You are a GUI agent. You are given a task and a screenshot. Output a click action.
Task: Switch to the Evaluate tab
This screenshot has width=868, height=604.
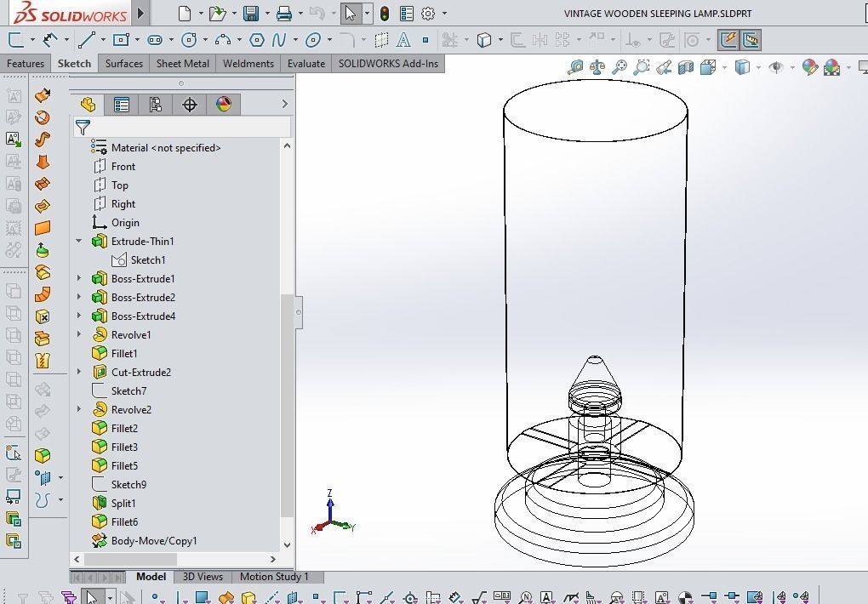[x=306, y=64]
